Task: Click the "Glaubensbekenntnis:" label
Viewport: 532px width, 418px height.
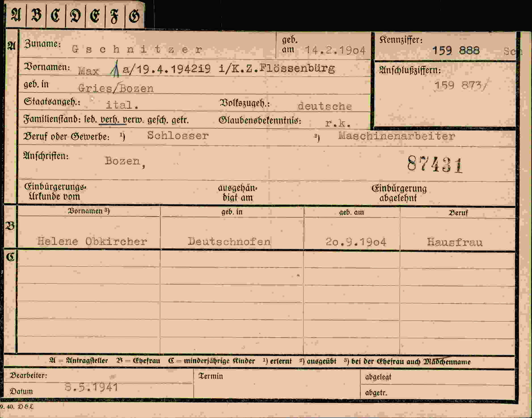Action: point(260,120)
